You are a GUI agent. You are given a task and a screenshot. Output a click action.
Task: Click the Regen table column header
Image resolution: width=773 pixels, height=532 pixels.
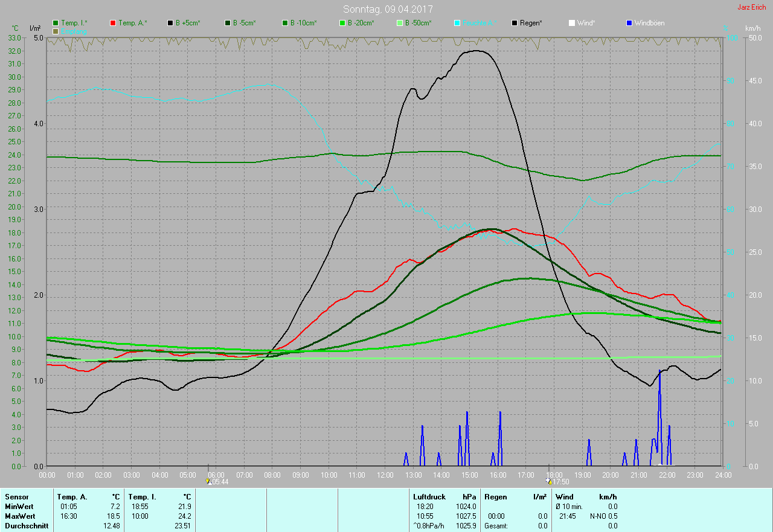point(495,497)
